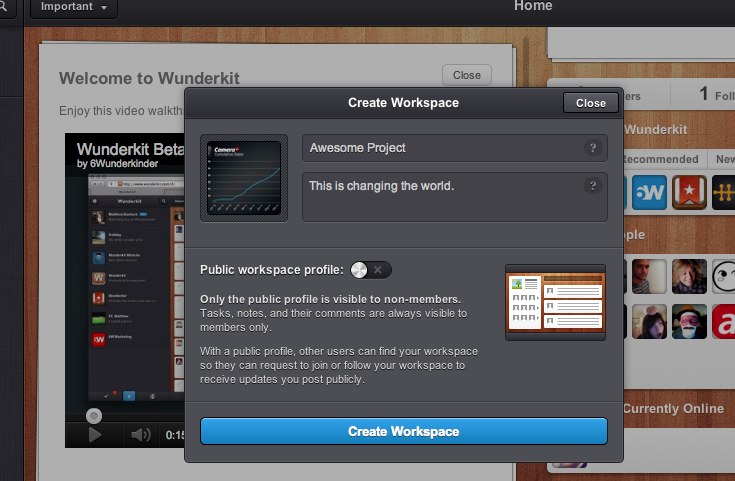The image size is (735, 481).
Task: Click the blonde woman profile avatar
Action: 689,277
